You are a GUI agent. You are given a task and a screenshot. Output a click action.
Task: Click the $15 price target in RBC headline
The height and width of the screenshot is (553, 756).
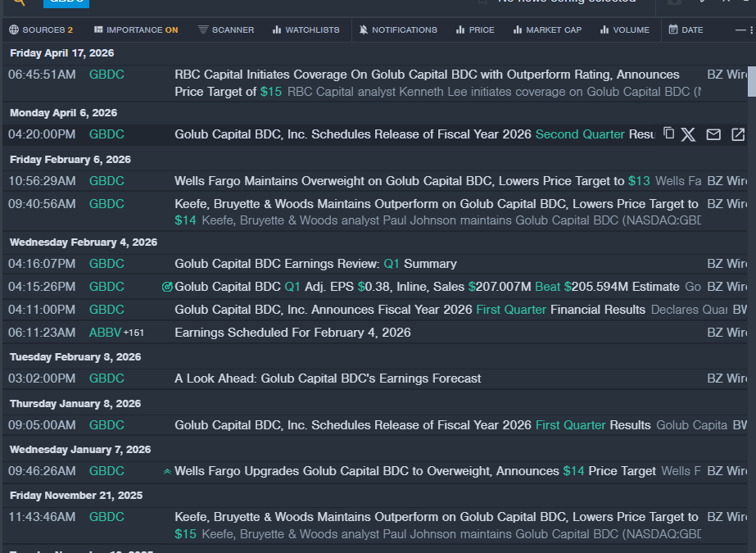271,92
